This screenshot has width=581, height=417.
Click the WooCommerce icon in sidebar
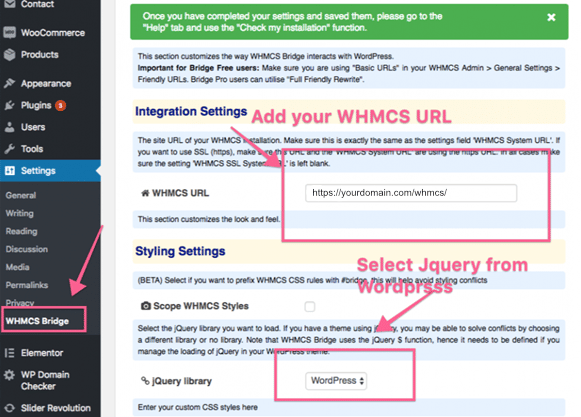(10, 33)
